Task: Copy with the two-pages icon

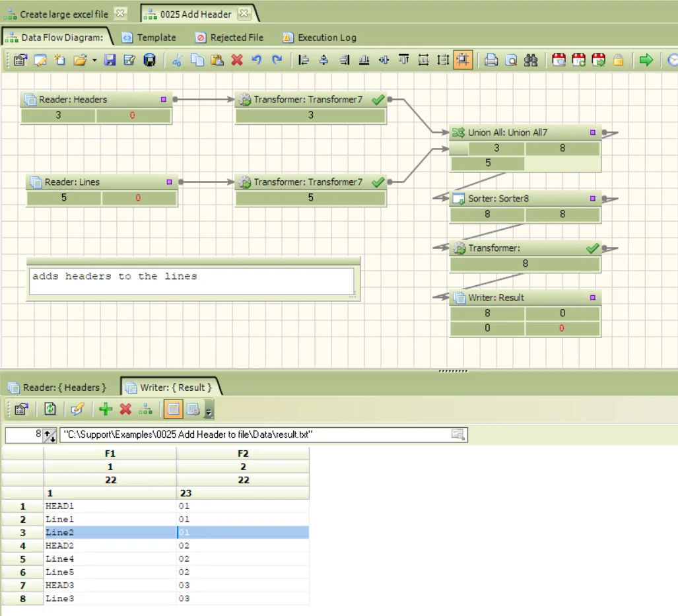Action: [x=197, y=59]
